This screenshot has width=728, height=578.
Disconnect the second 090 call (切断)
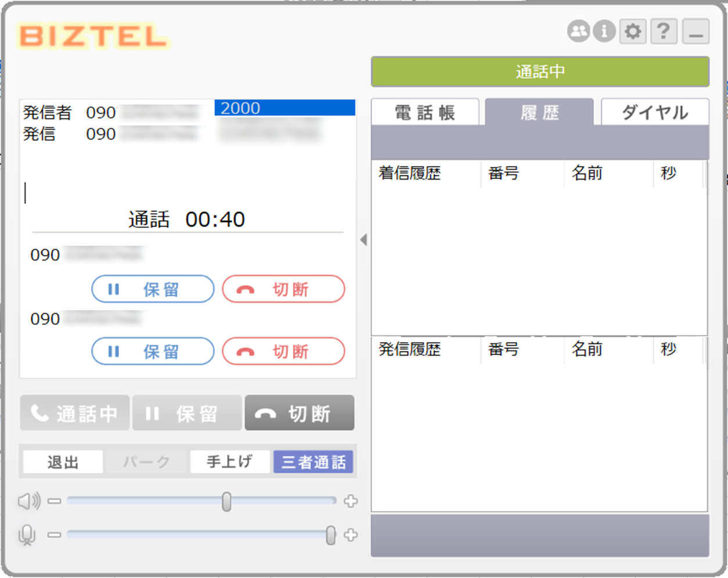coord(283,351)
